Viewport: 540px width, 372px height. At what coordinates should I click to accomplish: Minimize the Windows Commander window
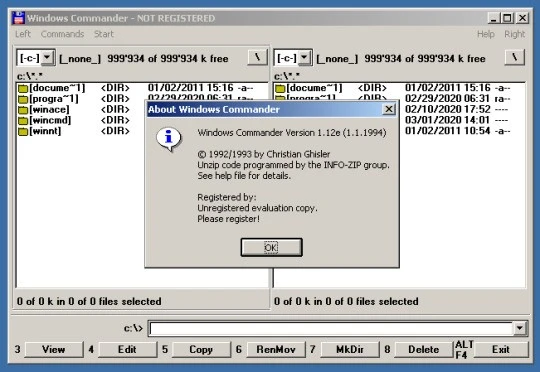494,18
